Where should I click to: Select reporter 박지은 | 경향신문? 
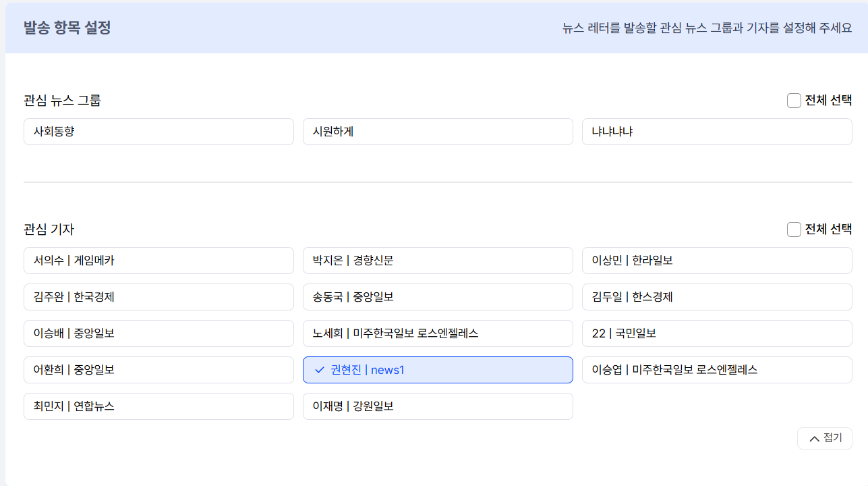tap(438, 261)
